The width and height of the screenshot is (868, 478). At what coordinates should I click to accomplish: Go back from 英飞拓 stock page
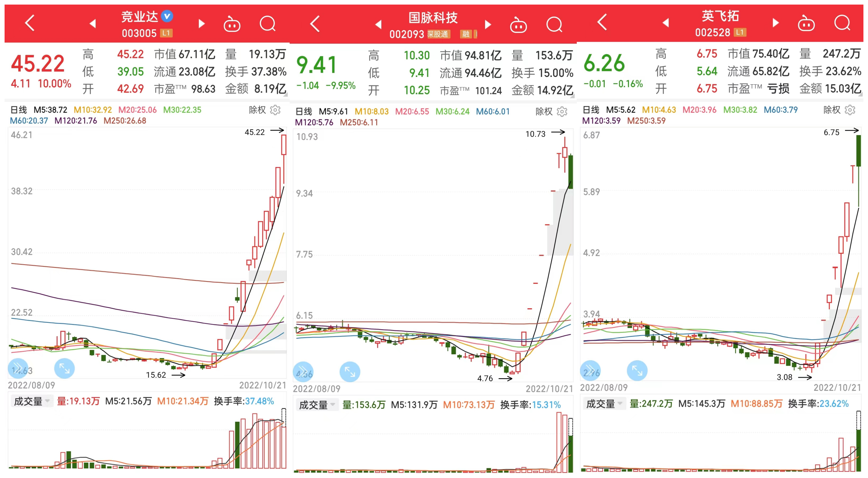[x=602, y=22]
